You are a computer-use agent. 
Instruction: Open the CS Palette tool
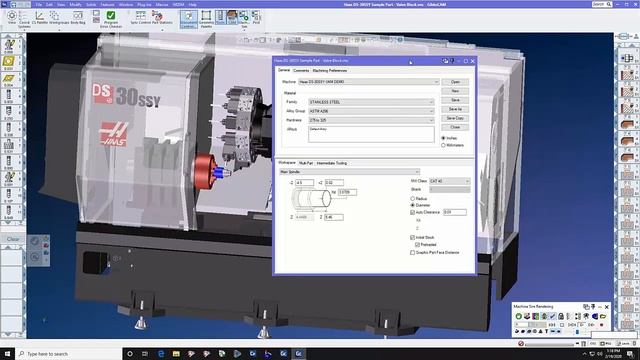40,18
